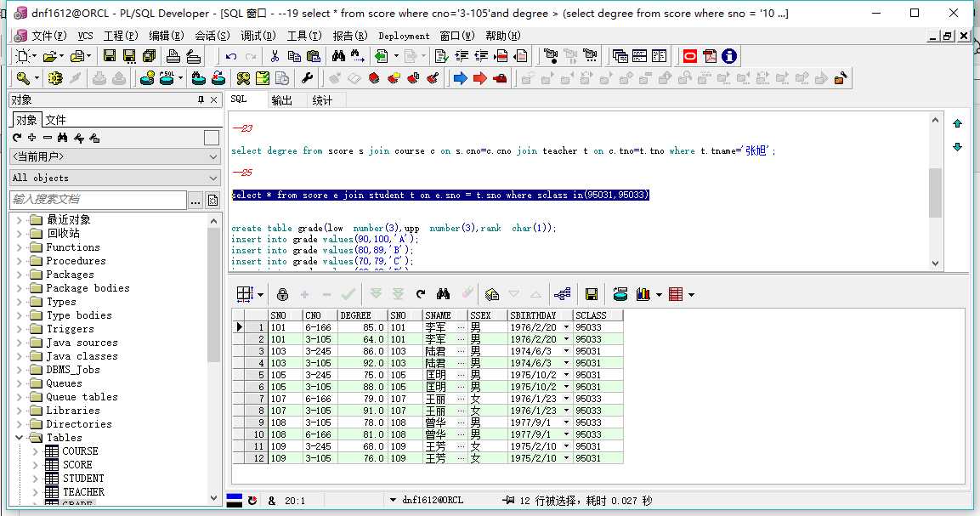Click the Oracle red logo help icon
980x516 pixels.
pyautogui.click(x=690, y=56)
